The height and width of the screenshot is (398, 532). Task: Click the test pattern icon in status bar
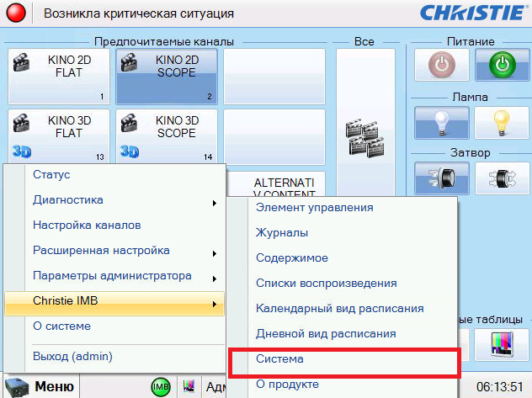click(x=189, y=386)
